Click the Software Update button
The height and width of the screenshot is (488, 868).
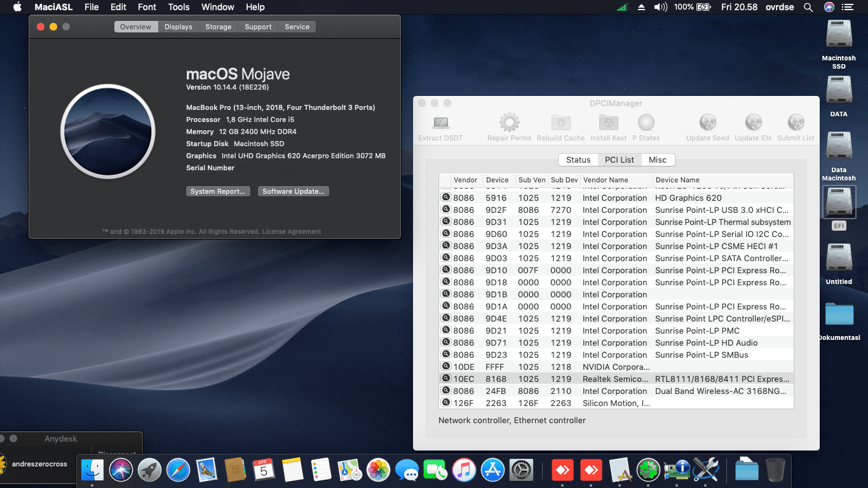(294, 191)
